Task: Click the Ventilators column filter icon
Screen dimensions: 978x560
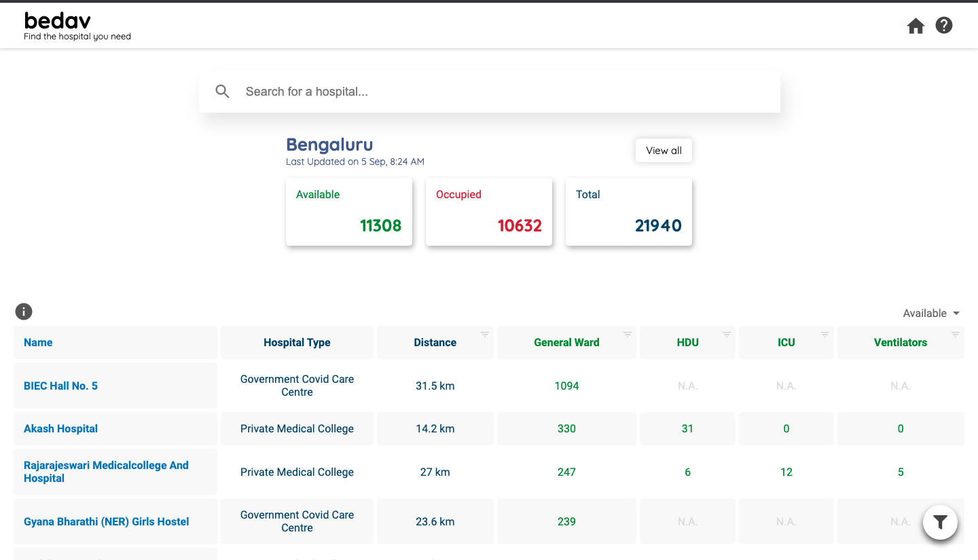Action: (x=956, y=335)
